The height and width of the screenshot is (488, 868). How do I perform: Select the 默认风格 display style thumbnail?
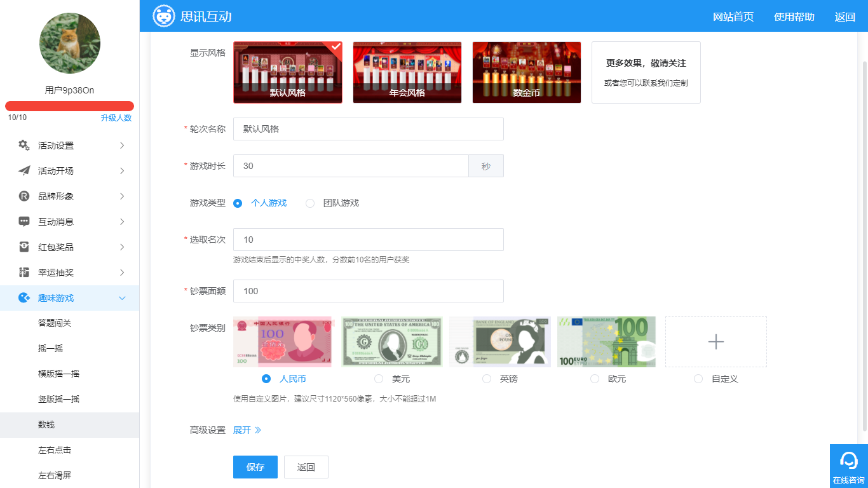(288, 72)
